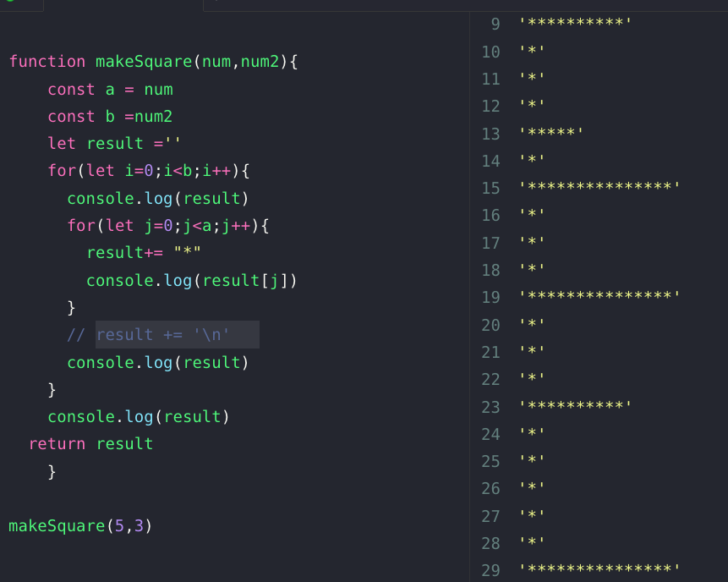Click output line 15 asterisk string
728x582 pixels.
pos(599,187)
